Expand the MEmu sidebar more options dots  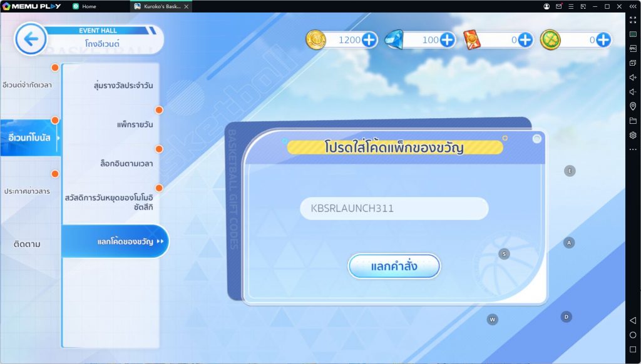pos(633,149)
